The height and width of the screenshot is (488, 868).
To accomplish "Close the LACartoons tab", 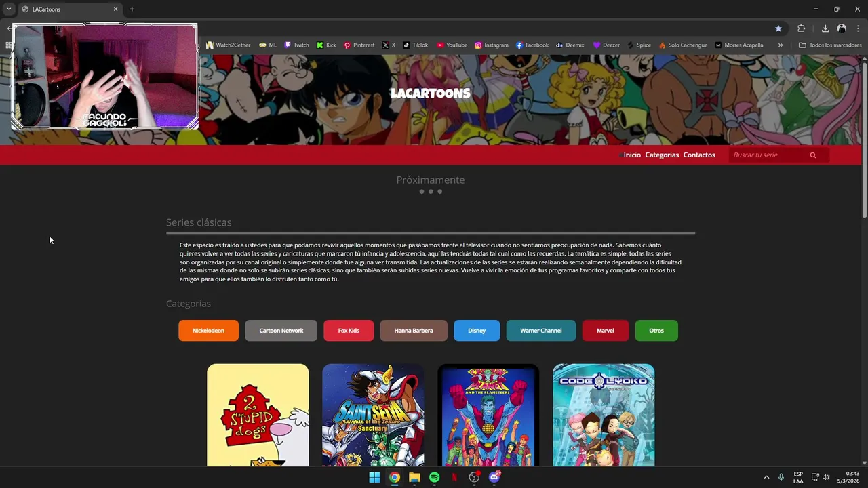I will click(x=115, y=9).
